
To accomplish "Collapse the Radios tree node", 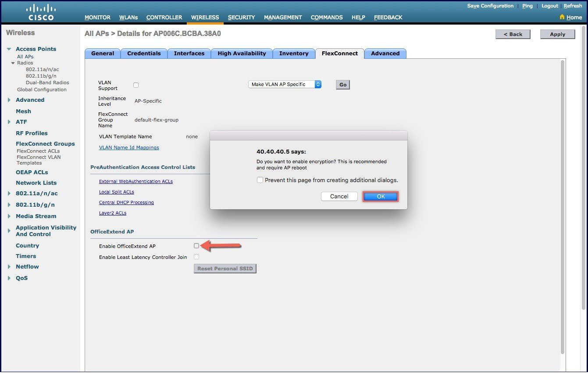I will [13, 63].
